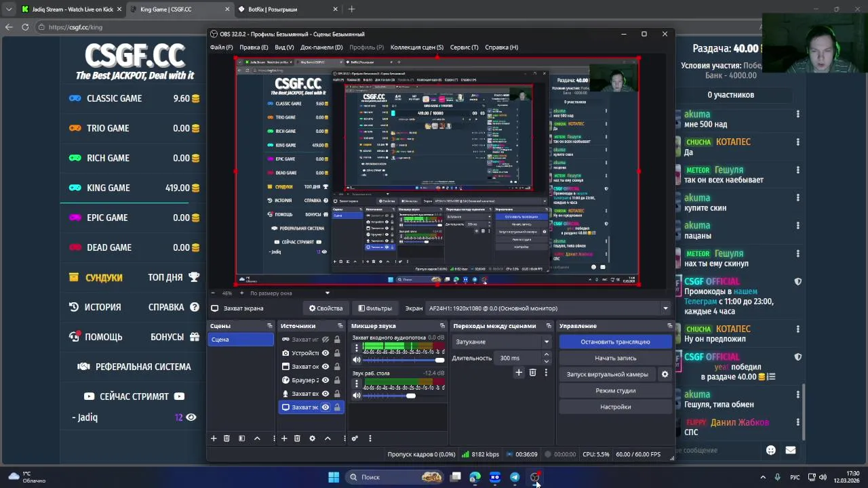Open Telegram from the taskbar
This screenshot has width=868, height=488.
(515, 477)
